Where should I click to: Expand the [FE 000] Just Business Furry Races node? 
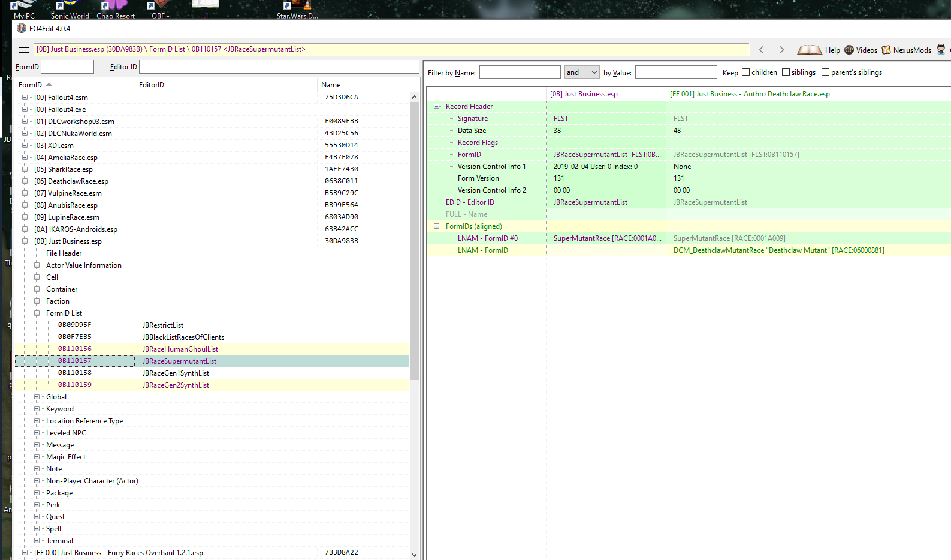pyautogui.click(x=25, y=552)
